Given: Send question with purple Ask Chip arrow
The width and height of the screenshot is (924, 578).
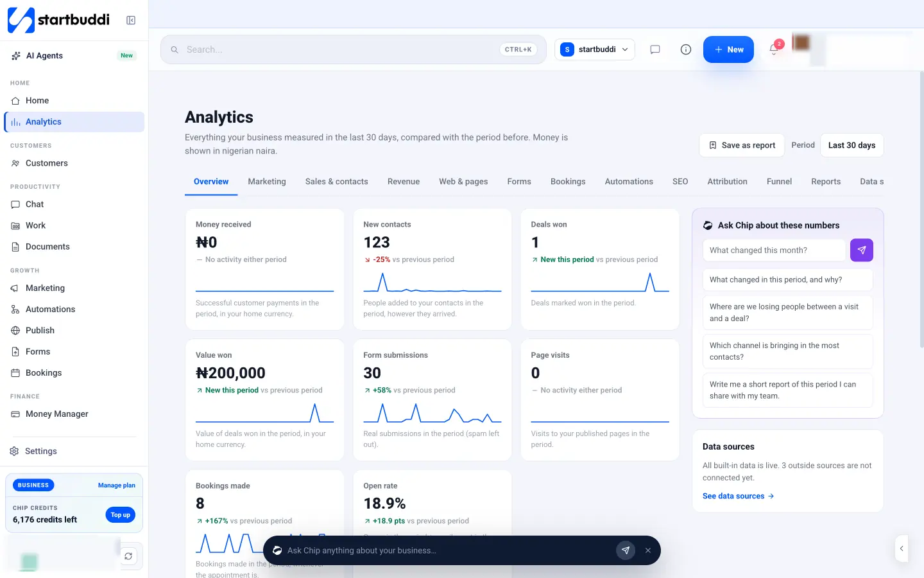Looking at the screenshot, I should pyautogui.click(x=862, y=250).
